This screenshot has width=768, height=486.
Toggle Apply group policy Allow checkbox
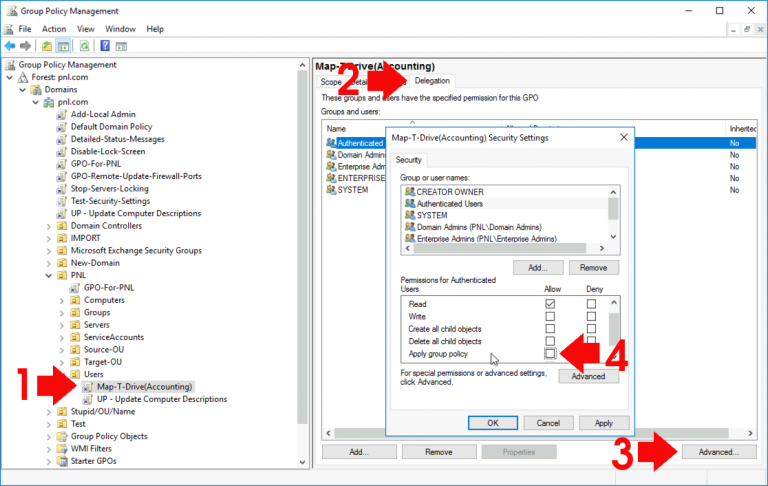(x=550, y=353)
